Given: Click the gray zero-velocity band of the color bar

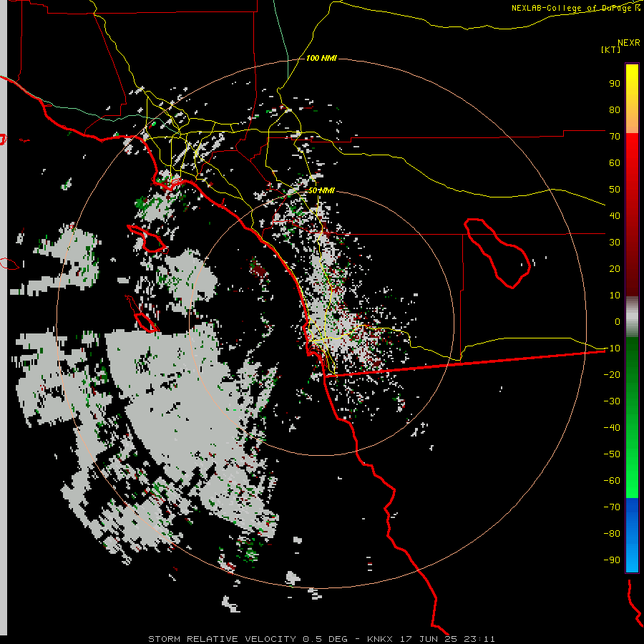Looking at the screenshot, I should tap(632, 317).
